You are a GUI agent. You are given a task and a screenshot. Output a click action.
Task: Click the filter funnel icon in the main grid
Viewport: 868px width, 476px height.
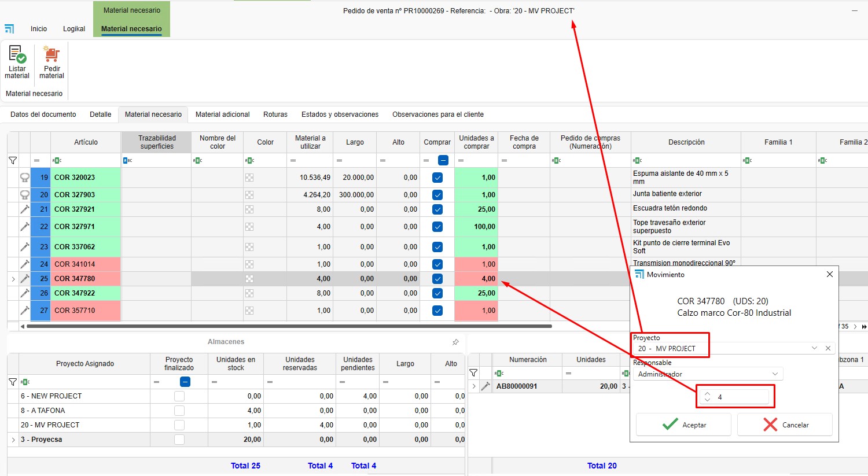(x=13, y=160)
